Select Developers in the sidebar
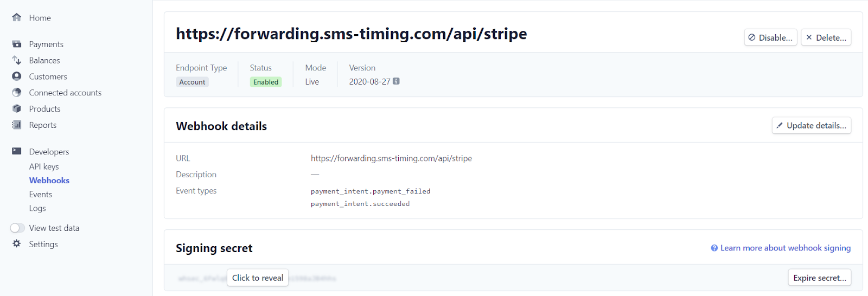868x296 pixels. [49, 152]
